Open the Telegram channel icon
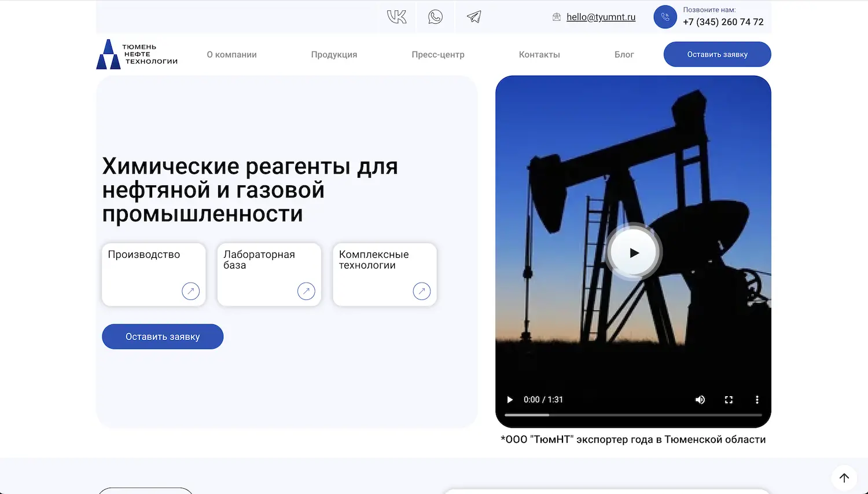Screen dimensions: 868x494 (474, 17)
